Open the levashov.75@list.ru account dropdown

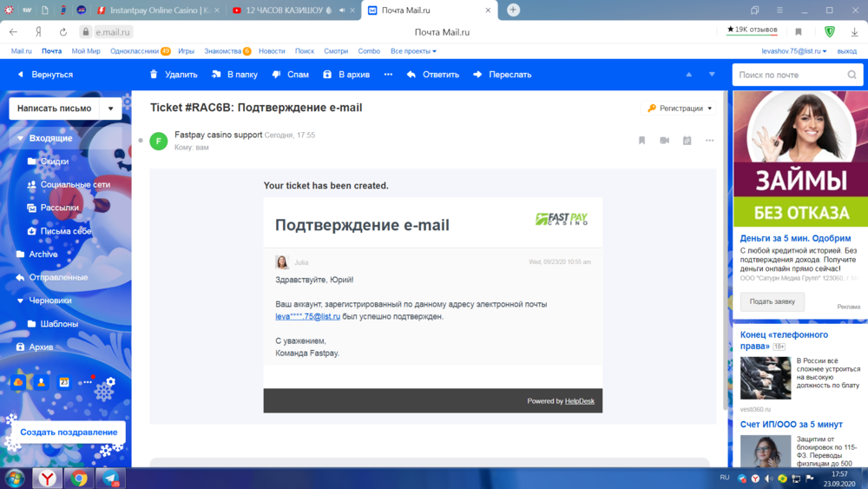(794, 51)
